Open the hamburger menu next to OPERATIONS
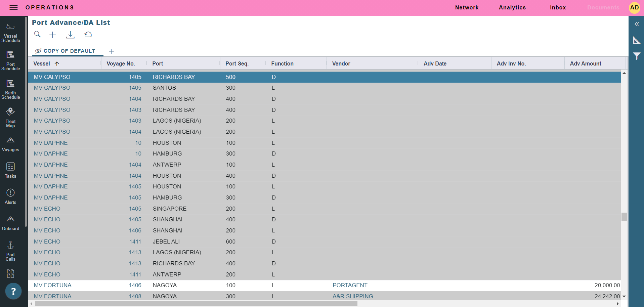Image resolution: width=644 pixels, height=307 pixels. coord(13,7)
